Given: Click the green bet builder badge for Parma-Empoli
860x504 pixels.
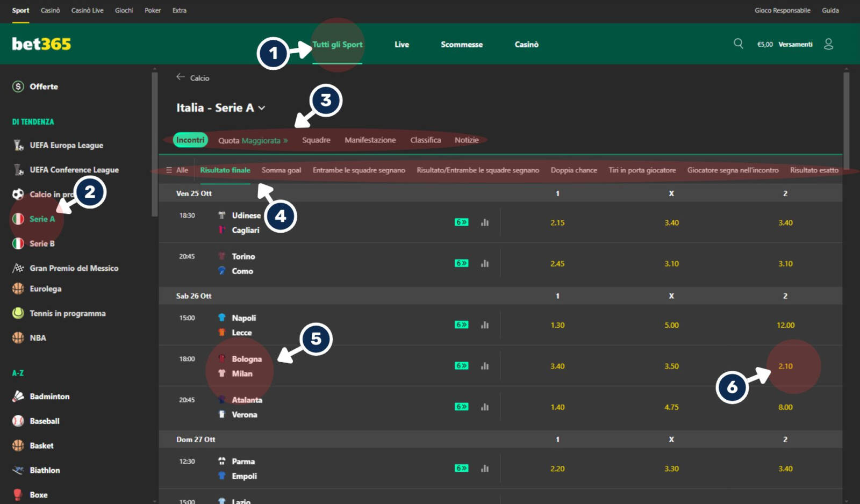Looking at the screenshot, I should click(462, 469).
